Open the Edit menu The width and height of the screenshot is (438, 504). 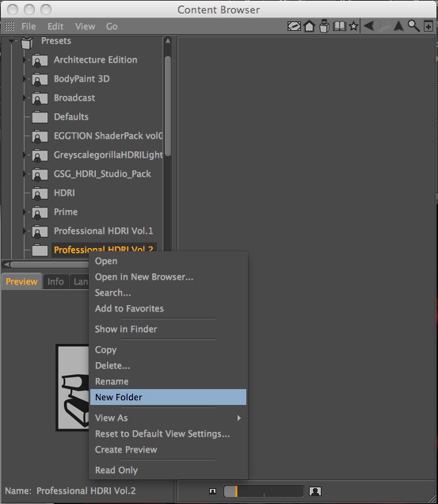tap(55, 26)
